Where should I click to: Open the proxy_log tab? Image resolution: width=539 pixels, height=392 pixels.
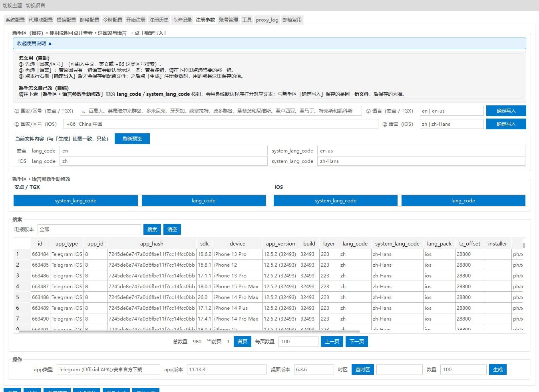267,20
